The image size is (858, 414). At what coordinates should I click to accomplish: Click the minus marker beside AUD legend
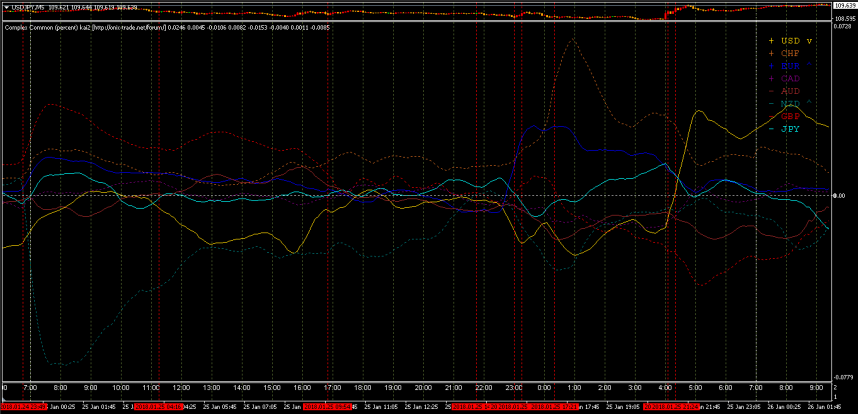click(x=770, y=91)
